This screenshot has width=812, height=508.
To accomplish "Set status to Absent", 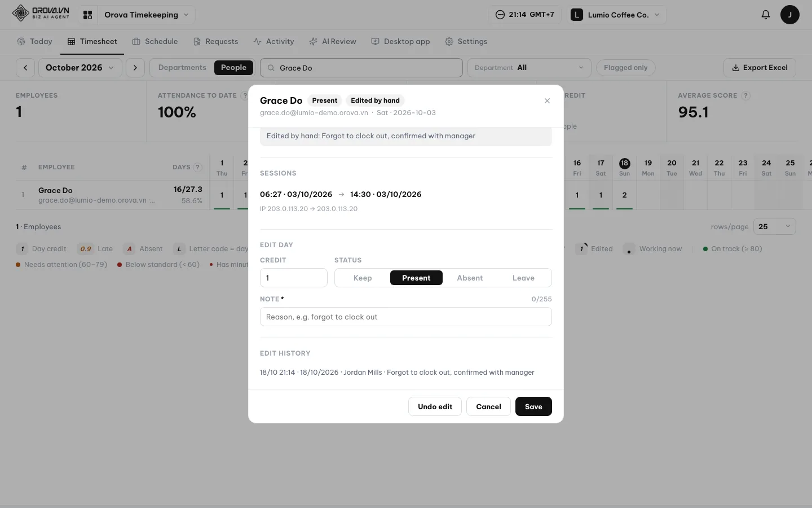I will [470, 278].
